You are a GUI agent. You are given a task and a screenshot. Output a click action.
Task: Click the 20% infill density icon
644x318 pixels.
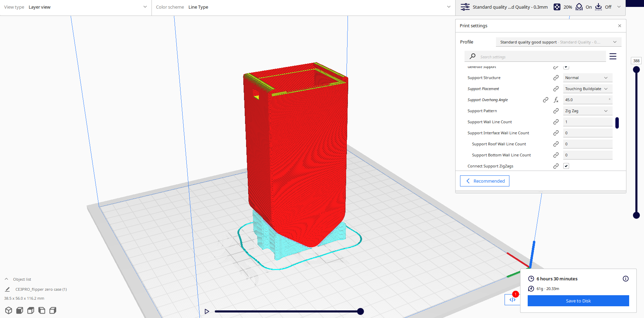point(557,7)
